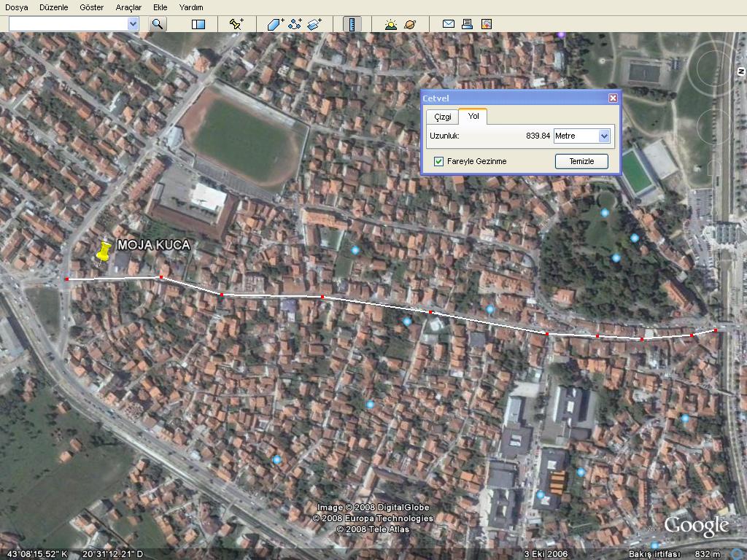Viewport: 747px width, 560px height.
Task: Open the Add Image Overlay tool
Action: coord(313,24)
